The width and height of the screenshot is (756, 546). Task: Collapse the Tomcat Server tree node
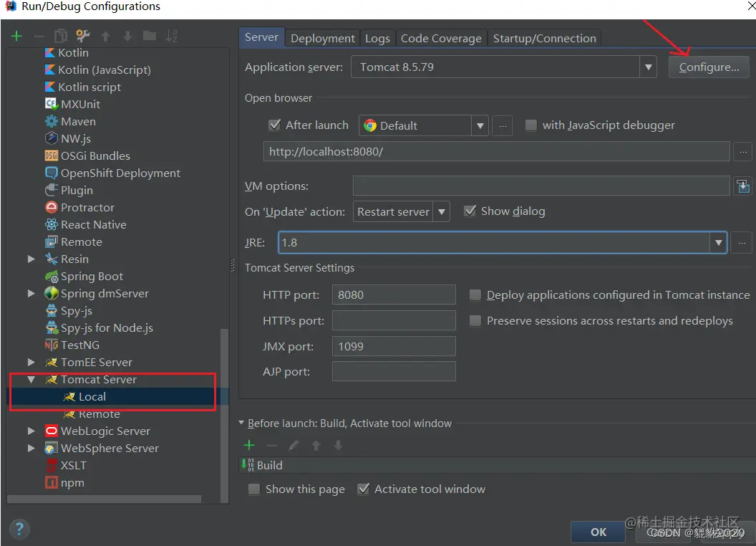pos(31,380)
